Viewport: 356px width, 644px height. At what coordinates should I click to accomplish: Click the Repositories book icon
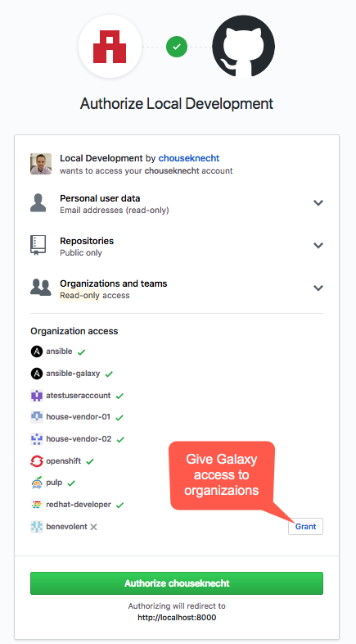click(38, 245)
